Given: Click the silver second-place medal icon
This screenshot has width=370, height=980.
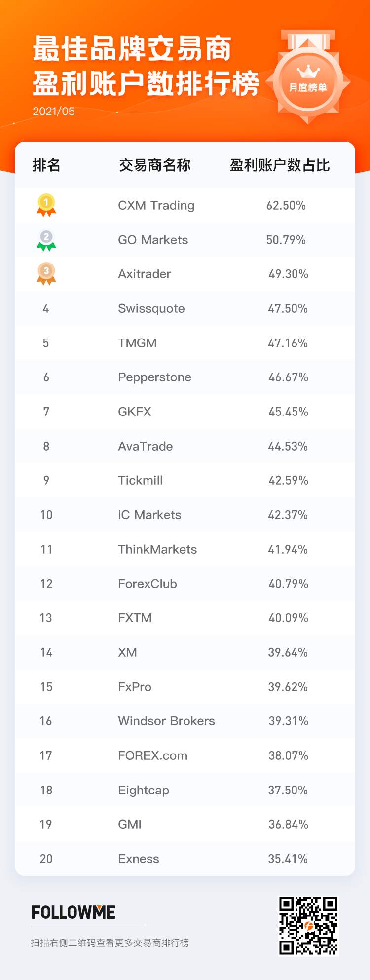Looking at the screenshot, I should tap(46, 240).
